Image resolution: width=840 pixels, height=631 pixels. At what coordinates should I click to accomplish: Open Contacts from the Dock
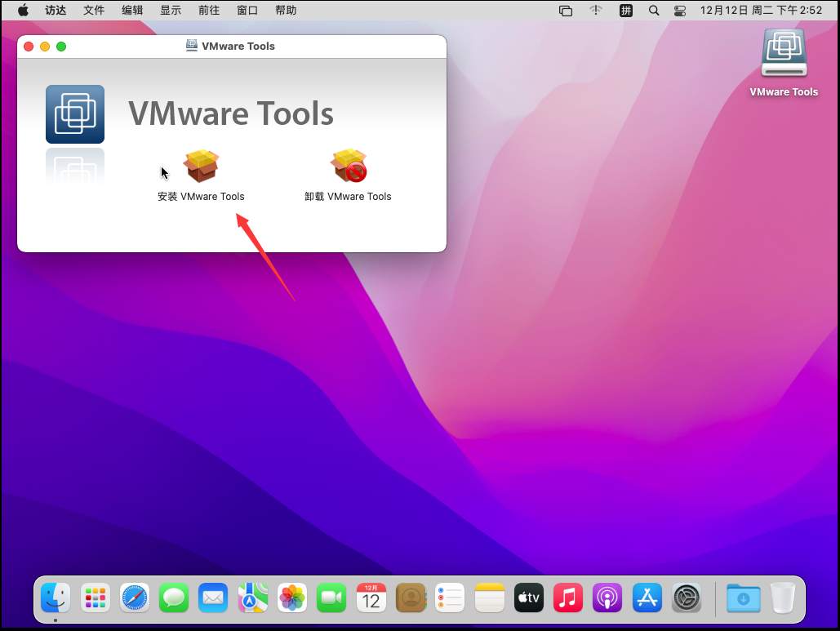(411, 598)
